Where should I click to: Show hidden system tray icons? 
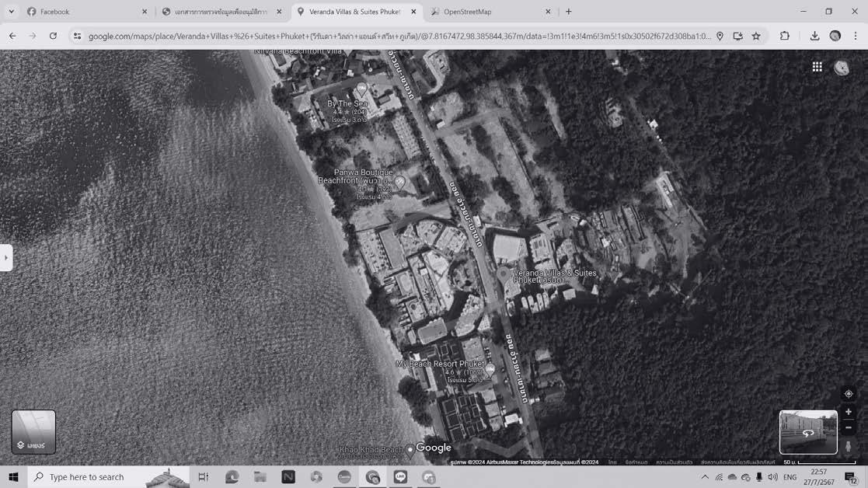point(705,477)
